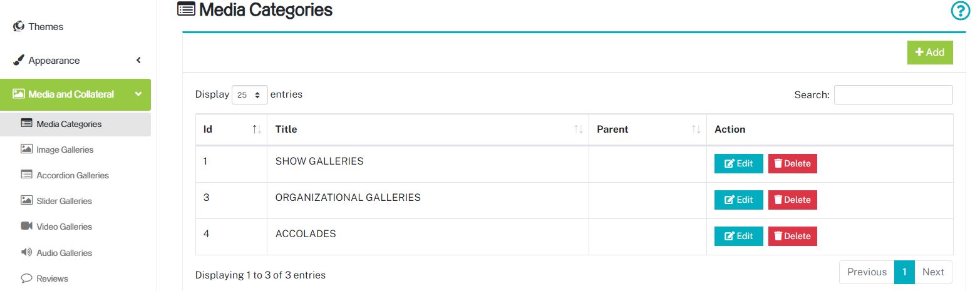Click the Slider Galleries image icon
Image resolution: width=980 pixels, height=291 pixels.
(26, 200)
